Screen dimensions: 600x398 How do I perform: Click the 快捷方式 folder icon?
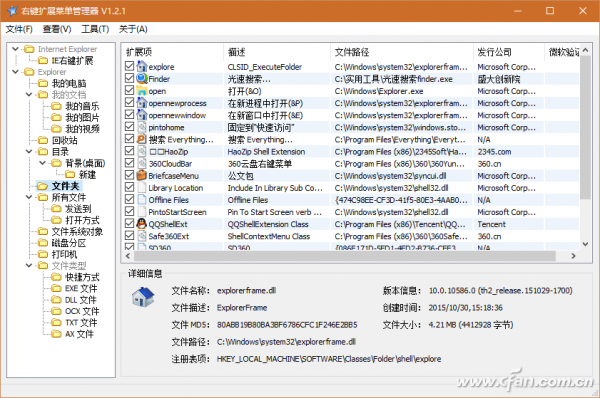[x=57, y=277]
